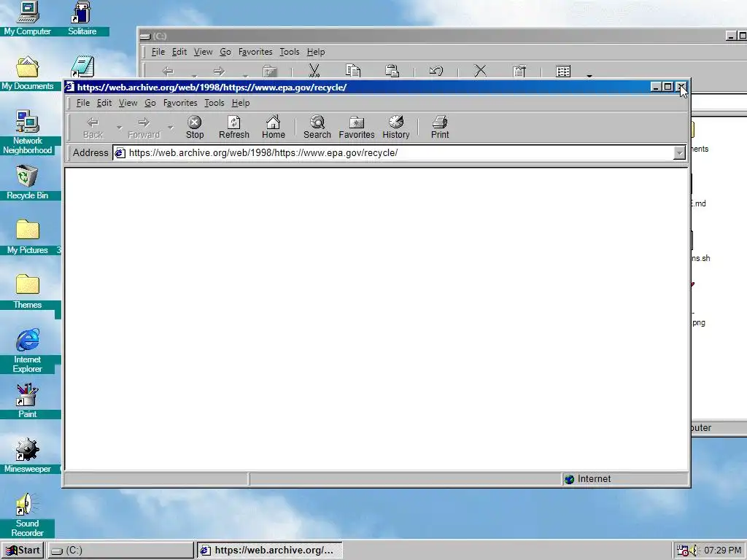The image size is (747, 560).
Task: Open the Help menu in the C: window
Action: point(316,52)
